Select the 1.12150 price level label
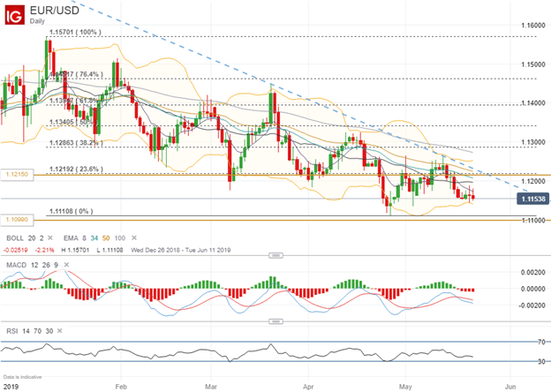Image resolution: width=551 pixels, height=392 pixels. pos(17,175)
